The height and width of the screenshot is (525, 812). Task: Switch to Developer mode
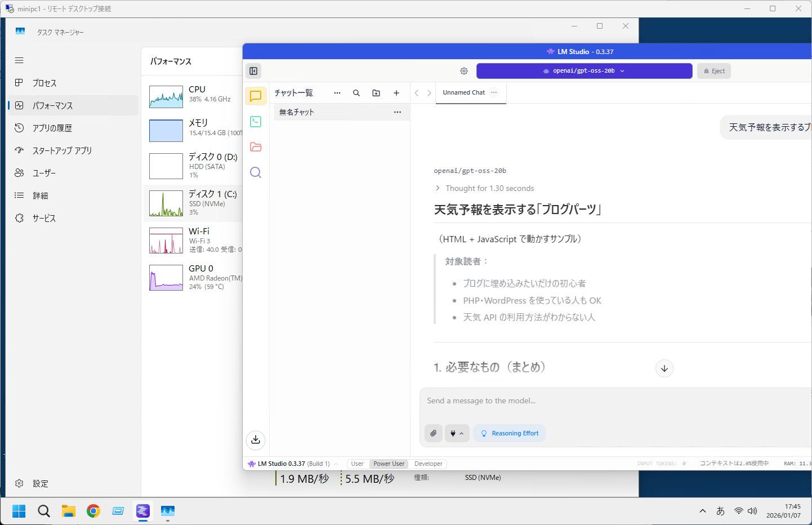428,464
